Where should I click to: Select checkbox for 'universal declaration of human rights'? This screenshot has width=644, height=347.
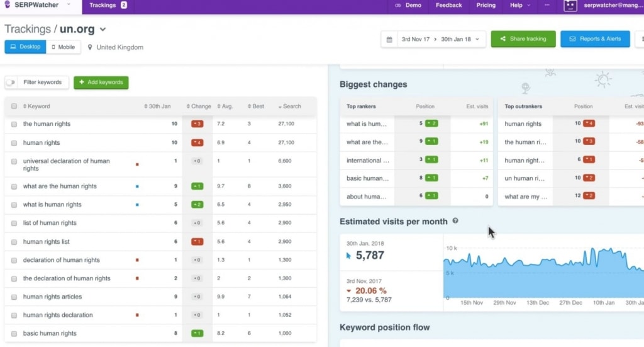14,162
